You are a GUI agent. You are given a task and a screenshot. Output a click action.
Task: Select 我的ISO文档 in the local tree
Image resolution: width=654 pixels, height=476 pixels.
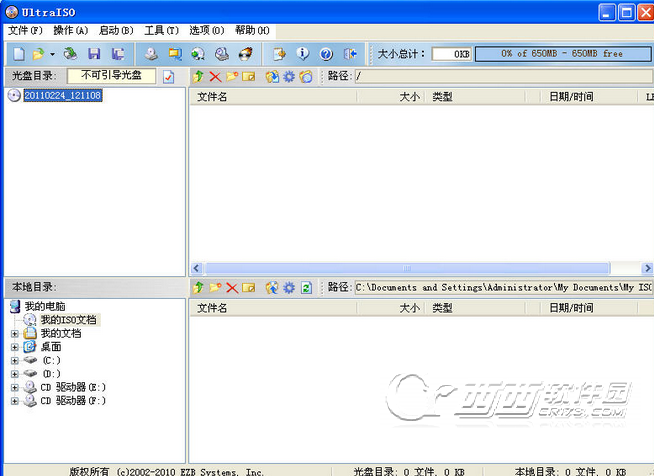coord(68,320)
